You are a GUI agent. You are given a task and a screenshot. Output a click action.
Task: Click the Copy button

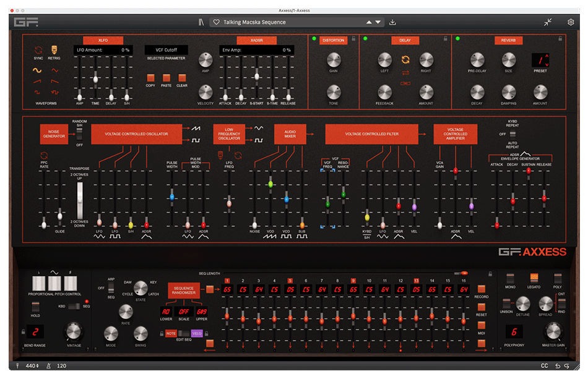(150, 77)
